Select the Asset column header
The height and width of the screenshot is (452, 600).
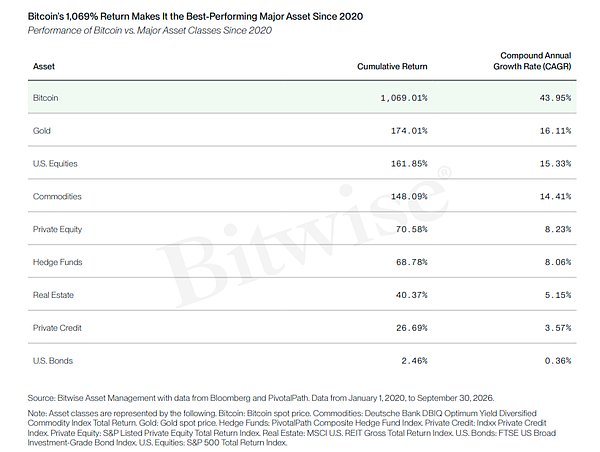44,67
